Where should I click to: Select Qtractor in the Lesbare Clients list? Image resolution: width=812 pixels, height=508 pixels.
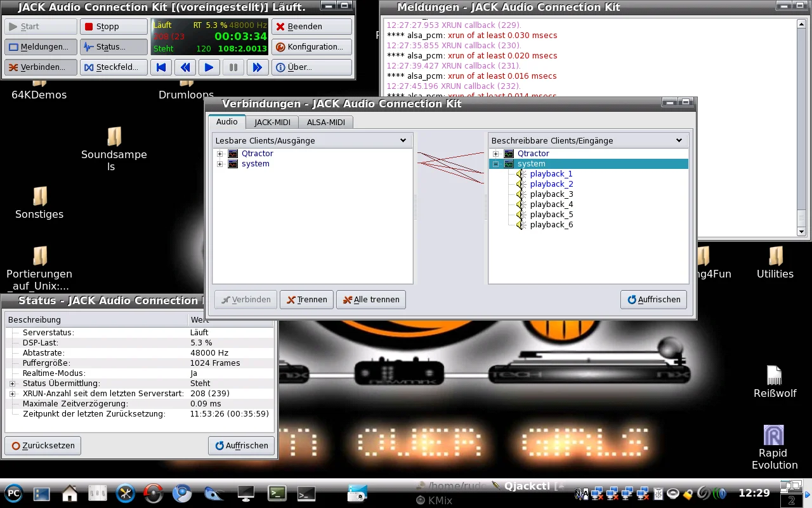258,154
